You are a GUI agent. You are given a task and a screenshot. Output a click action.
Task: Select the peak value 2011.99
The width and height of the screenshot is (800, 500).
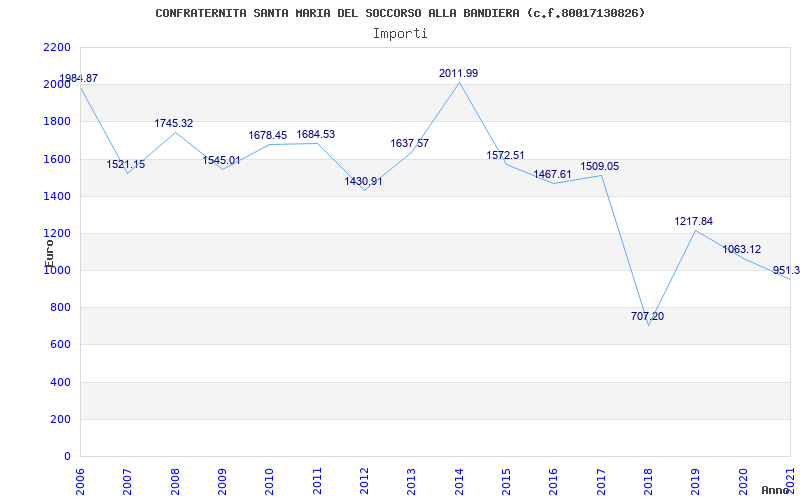[459, 73]
